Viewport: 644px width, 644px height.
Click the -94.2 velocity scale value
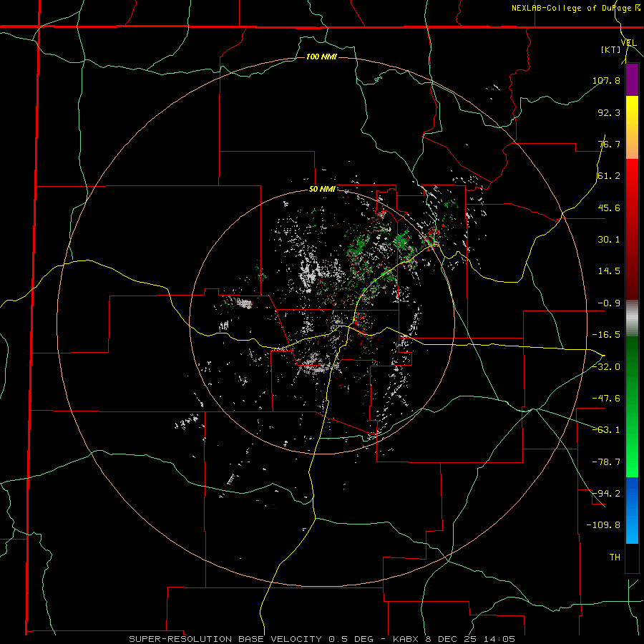click(x=606, y=494)
